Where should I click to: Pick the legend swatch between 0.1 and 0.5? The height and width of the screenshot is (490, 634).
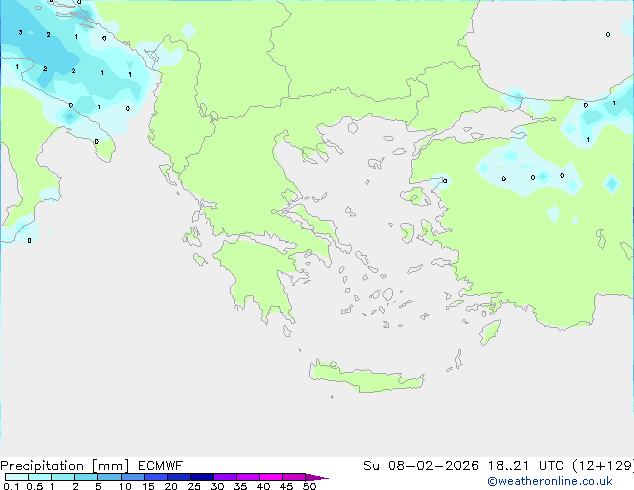pos(17,477)
